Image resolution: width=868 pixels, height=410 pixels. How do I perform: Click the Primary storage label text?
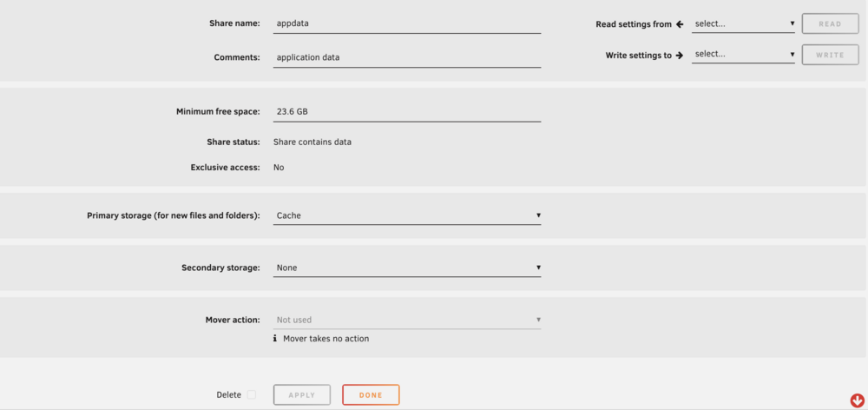[x=174, y=215]
